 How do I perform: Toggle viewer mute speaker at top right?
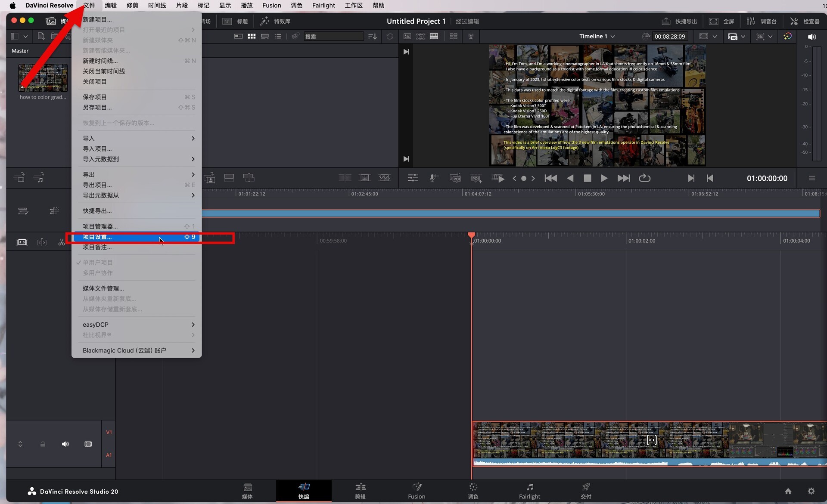tap(812, 37)
